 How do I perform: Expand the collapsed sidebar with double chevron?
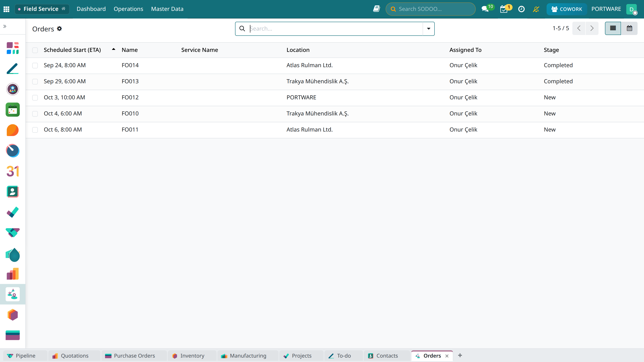click(x=5, y=26)
